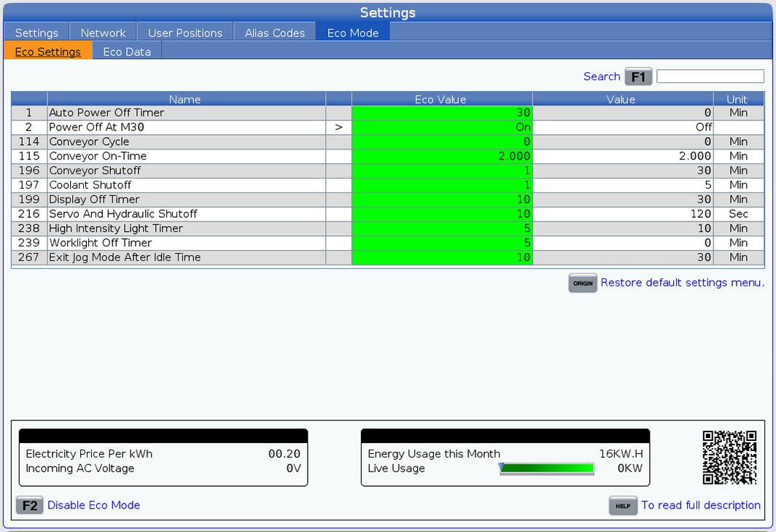Click inside the Search input field

pos(710,77)
